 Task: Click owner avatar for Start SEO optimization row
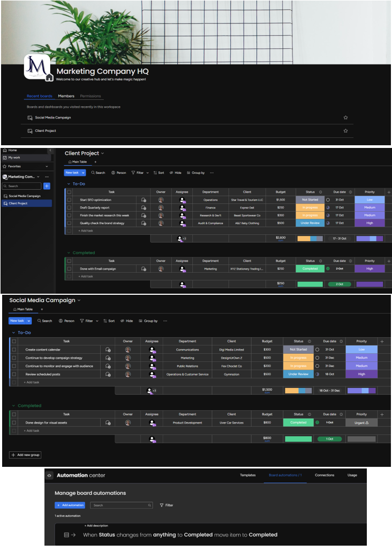(161, 200)
